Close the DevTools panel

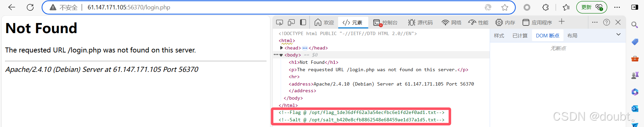[x=618, y=22]
